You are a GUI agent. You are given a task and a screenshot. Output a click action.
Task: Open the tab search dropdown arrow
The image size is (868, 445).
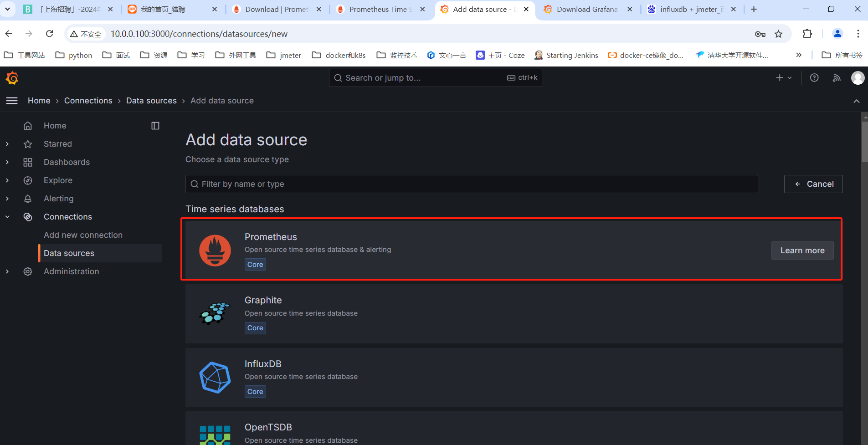pos(7,9)
